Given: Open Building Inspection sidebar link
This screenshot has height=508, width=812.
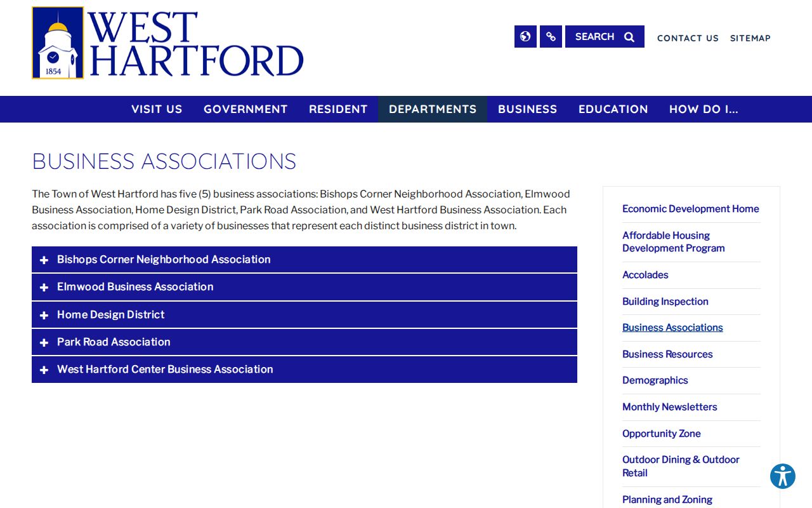Looking at the screenshot, I should click(665, 302).
